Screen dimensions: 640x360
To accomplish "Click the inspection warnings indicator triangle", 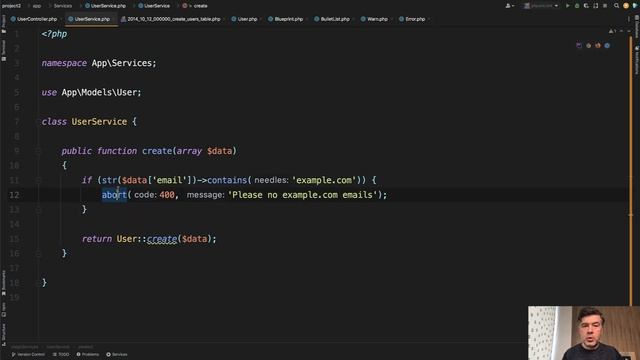I will (613, 31).
